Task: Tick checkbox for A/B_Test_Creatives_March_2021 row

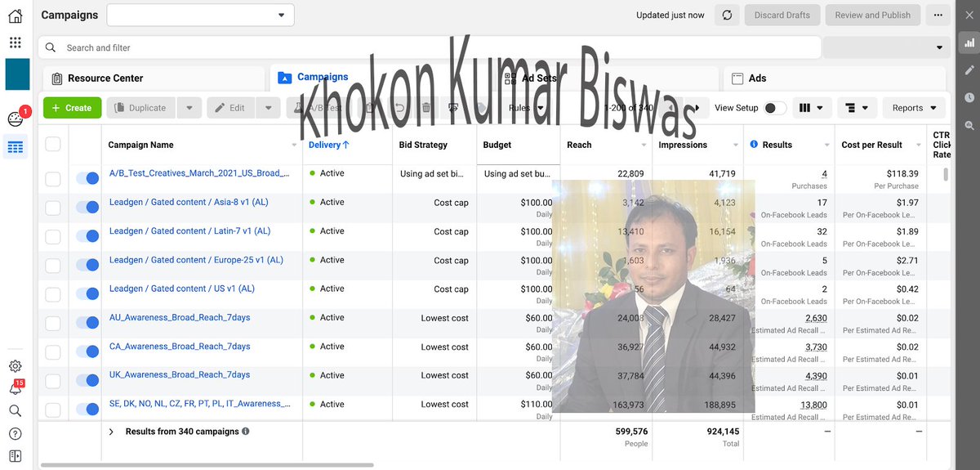Action: [52, 179]
